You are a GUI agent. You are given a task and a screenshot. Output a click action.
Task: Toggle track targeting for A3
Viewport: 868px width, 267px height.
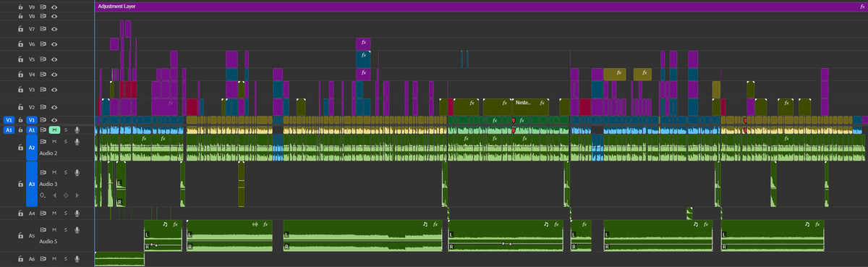point(31,184)
